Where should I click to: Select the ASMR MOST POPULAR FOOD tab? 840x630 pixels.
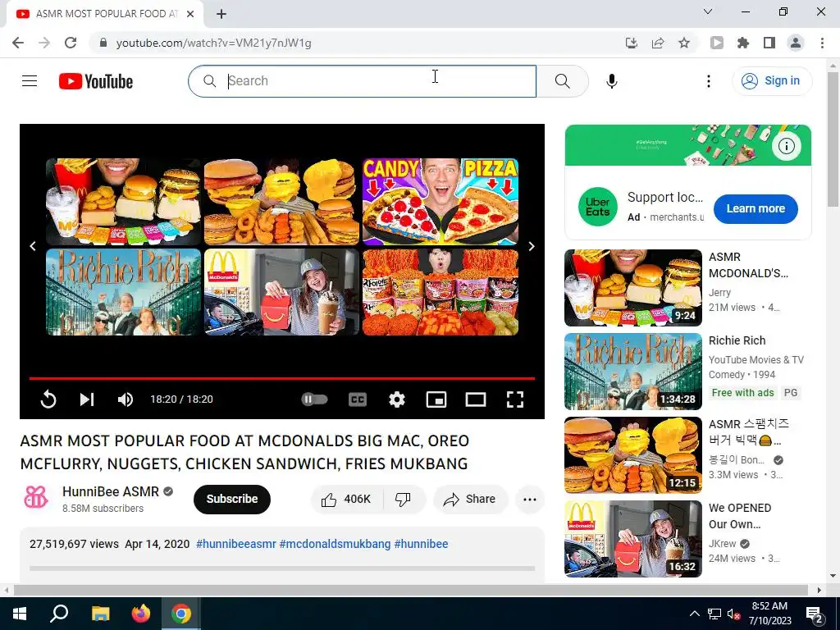point(105,14)
